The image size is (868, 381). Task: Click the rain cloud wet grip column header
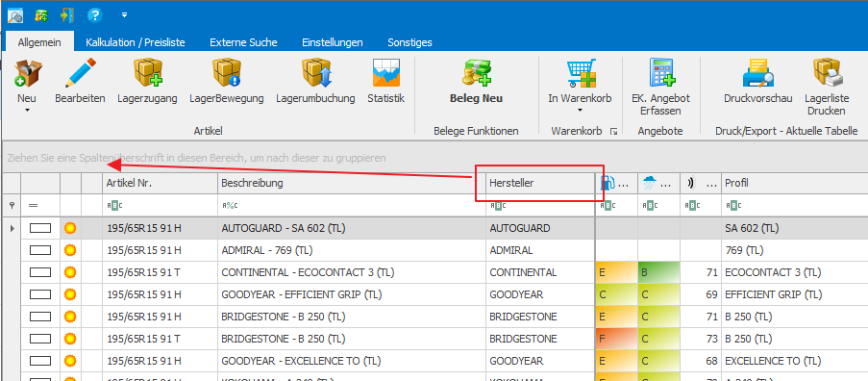click(x=658, y=184)
